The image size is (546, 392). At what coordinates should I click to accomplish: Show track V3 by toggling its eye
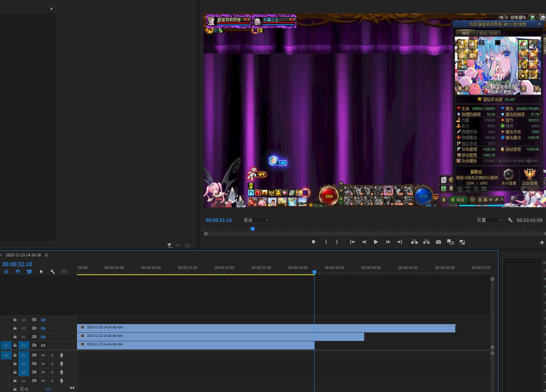click(x=43, y=328)
